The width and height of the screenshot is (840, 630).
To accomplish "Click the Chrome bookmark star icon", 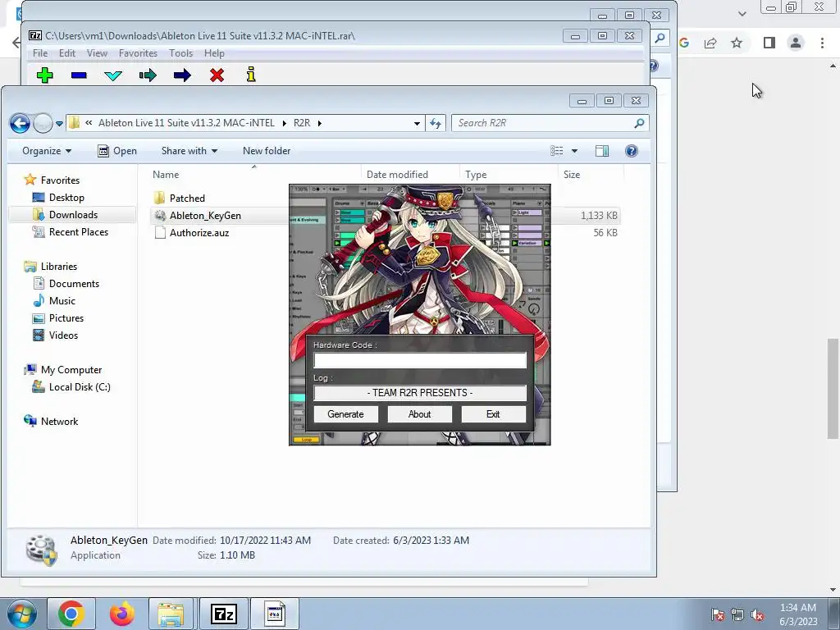I will pyautogui.click(x=737, y=43).
